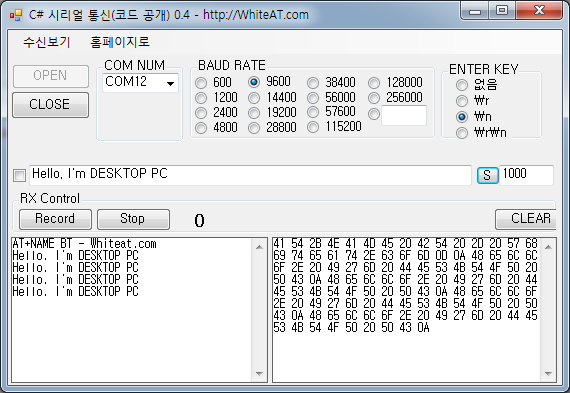
Task: Click up arrow of text log scrollbar
Action: point(259,247)
